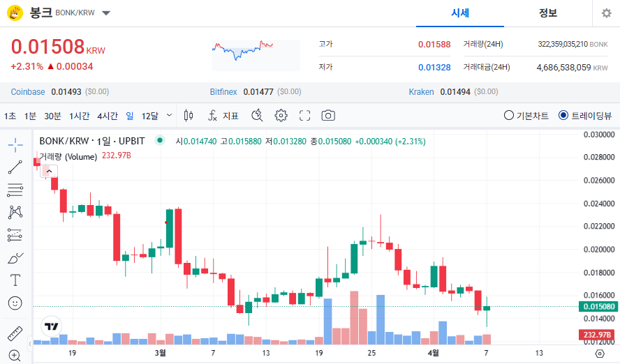Viewport: 620px width, 364px height.
Task: Select the brush drawing tool
Action: [15, 258]
